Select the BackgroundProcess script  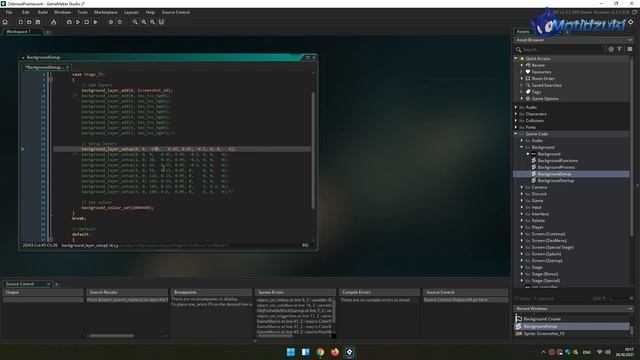click(556, 167)
